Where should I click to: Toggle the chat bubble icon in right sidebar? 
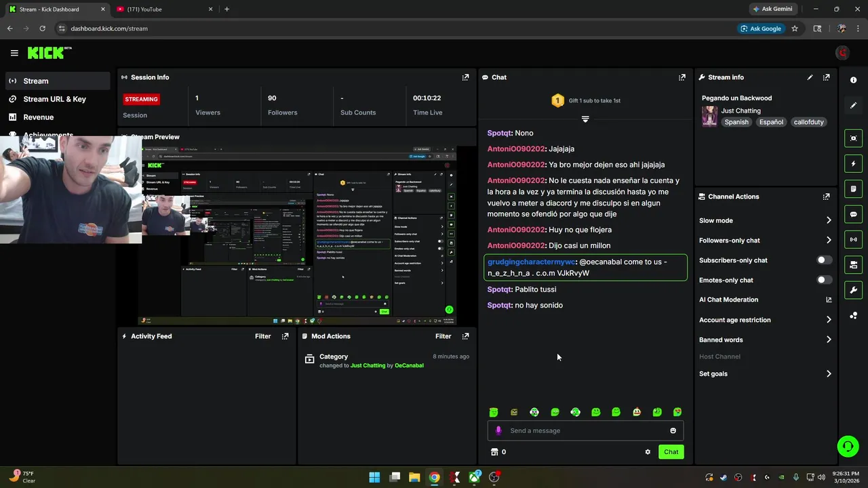pyautogui.click(x=853, y=214)
